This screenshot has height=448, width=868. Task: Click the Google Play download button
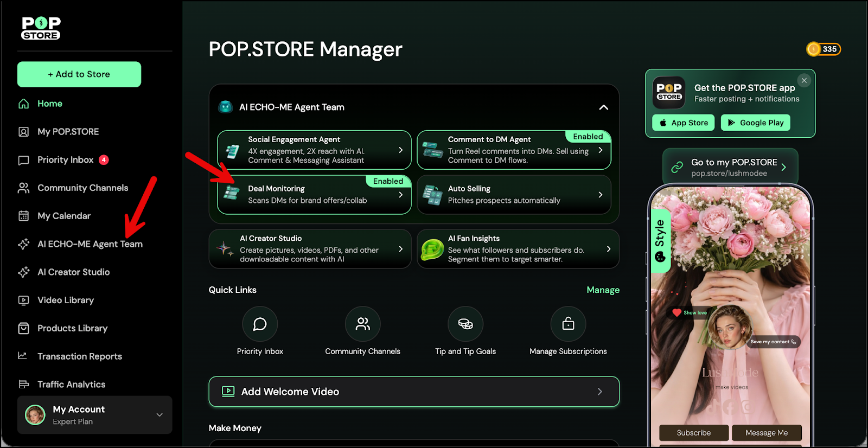(755, 123)
